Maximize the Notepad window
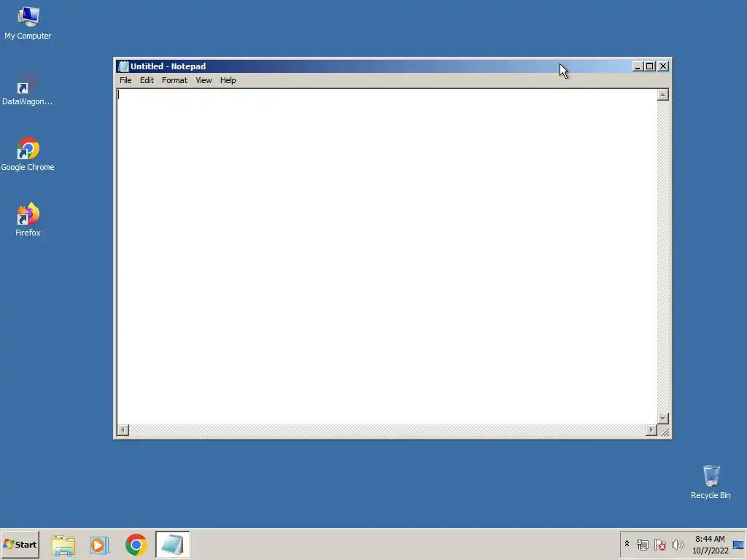 point(650,66)
